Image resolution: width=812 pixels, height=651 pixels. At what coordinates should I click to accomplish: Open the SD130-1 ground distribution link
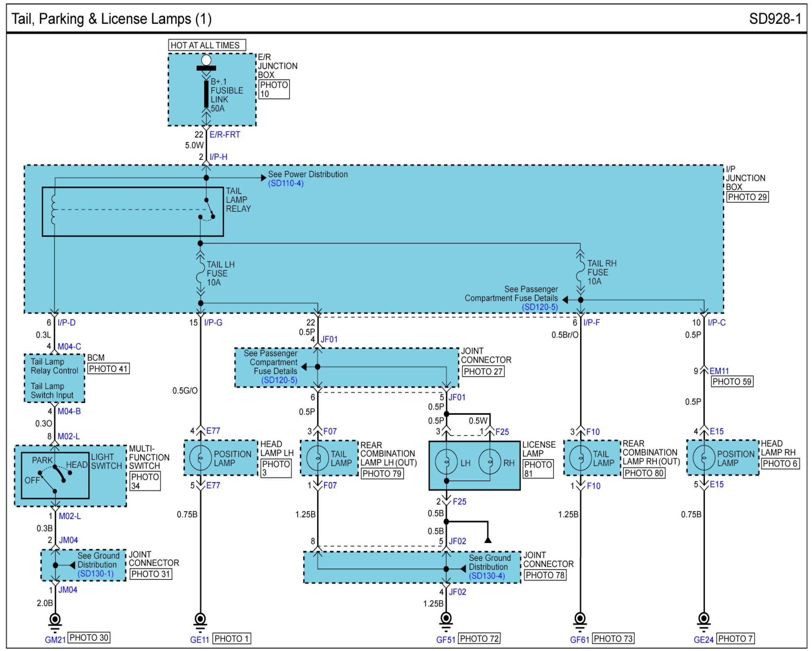coord(96,573)
